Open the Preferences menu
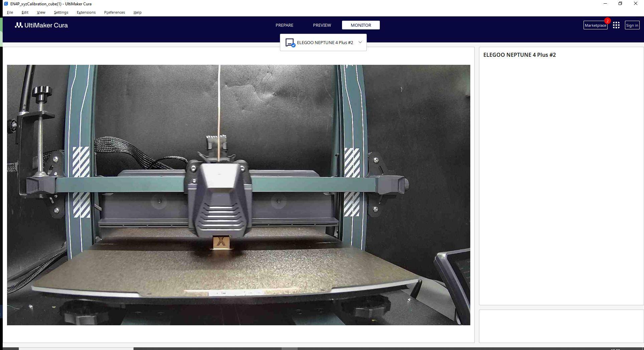Viewport: 644px width, 350px height. point(115,12)
